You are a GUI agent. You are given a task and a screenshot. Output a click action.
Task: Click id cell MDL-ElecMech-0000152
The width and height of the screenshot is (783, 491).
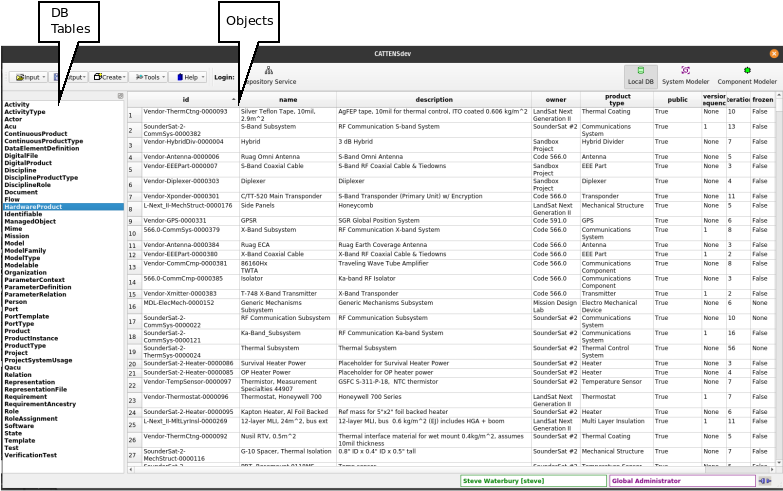(x=190, y=306)
